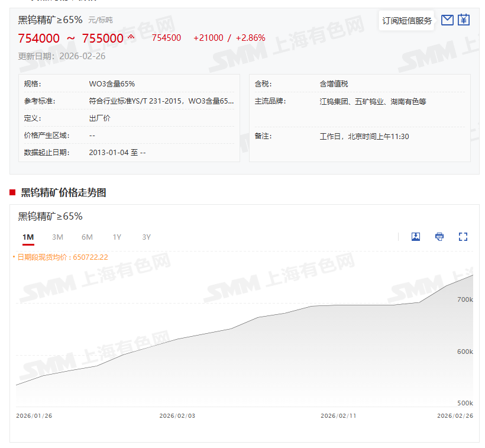Expand the chart to fullscreen
Screen dimensions: 485x448
point(463,237)
